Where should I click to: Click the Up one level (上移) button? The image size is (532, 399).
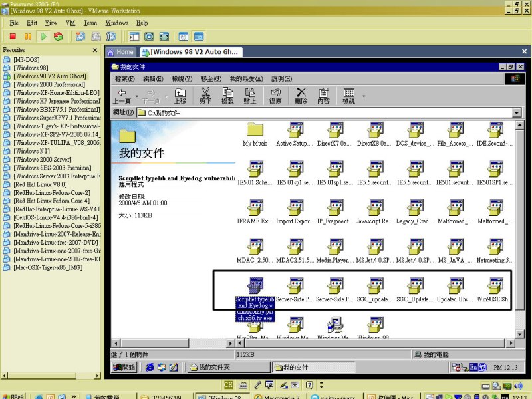pyautogui.click(x=180, y=96)
